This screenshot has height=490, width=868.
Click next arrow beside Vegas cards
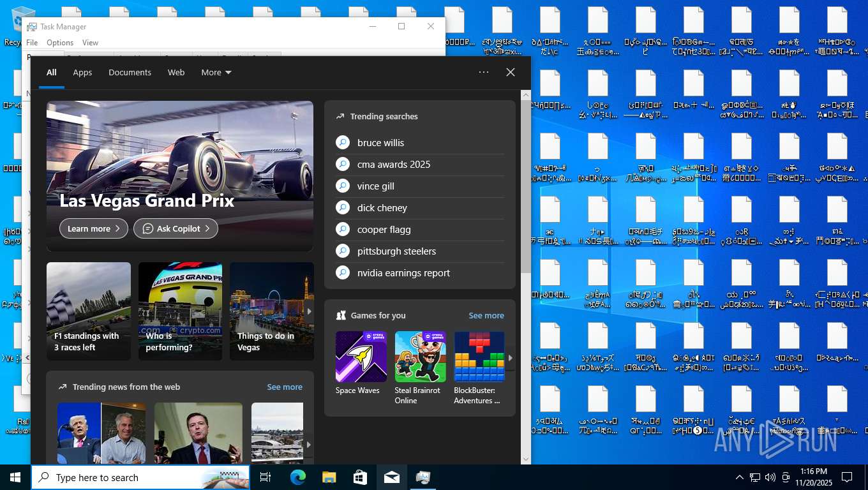tap(310, 311)
